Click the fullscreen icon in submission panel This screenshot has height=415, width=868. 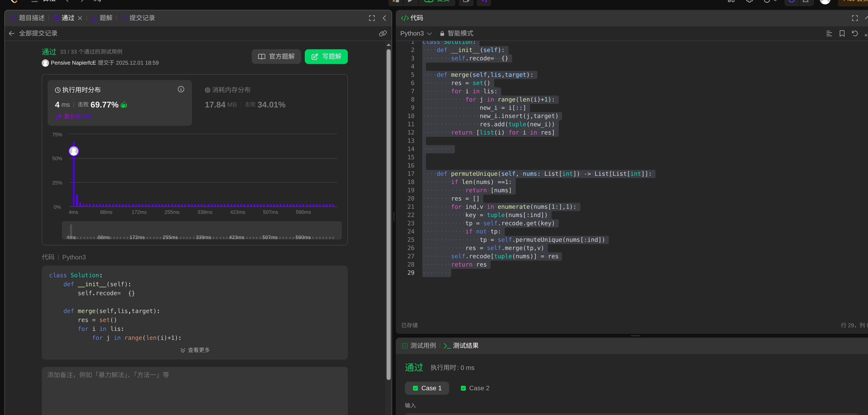tap(372, 18)
